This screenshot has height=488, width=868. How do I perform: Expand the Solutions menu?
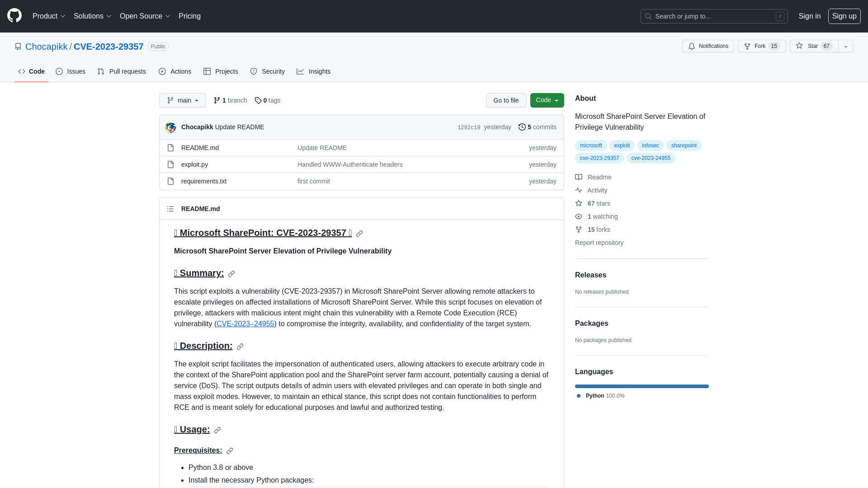[x=92, y=16]
